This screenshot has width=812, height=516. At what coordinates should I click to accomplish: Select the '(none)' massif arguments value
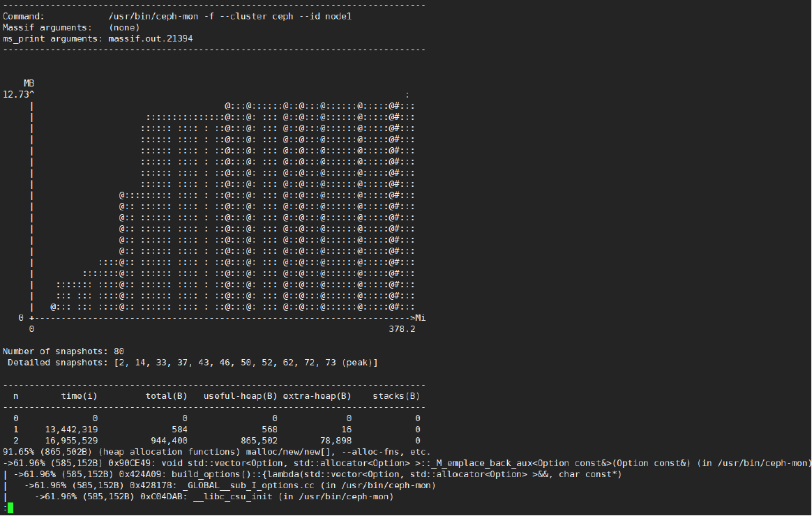pyautogui.click(x=124, y=28)
